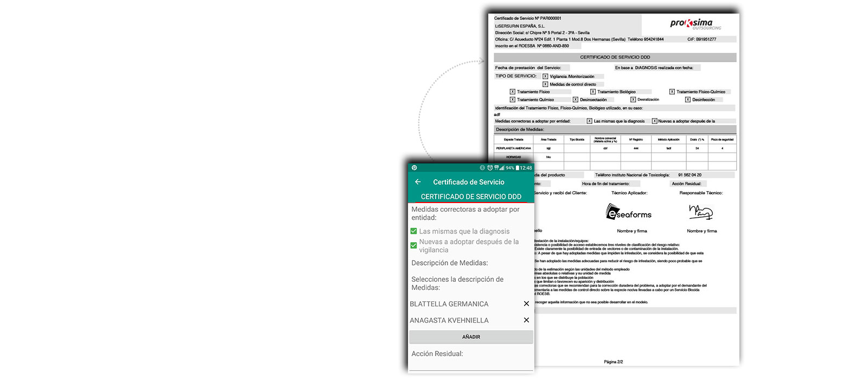868x380 pixels.
Task: Click the Proxsima Outsourcing logo on the document
Action: 696,24
